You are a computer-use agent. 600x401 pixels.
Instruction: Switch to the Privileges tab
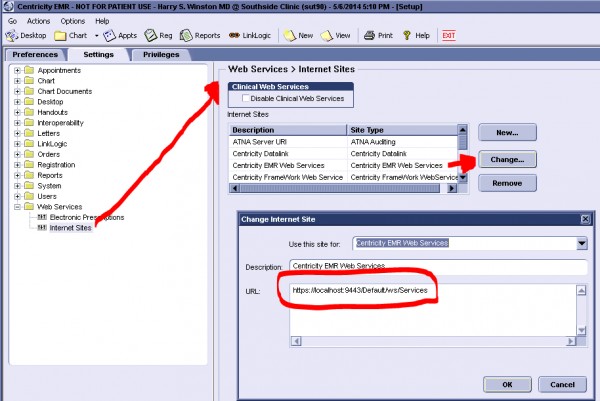tap(161, 54)
